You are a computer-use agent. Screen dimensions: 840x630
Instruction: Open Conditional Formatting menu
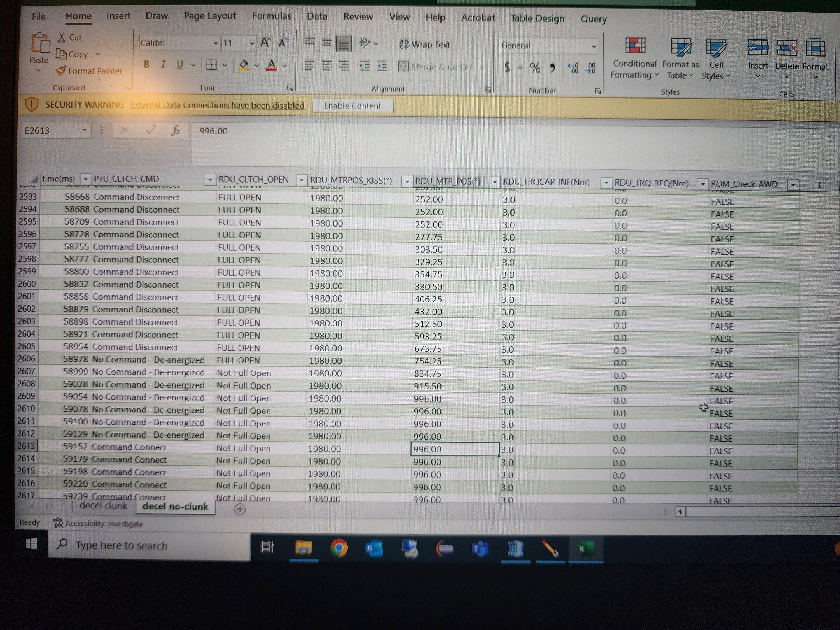coord(634,58)
